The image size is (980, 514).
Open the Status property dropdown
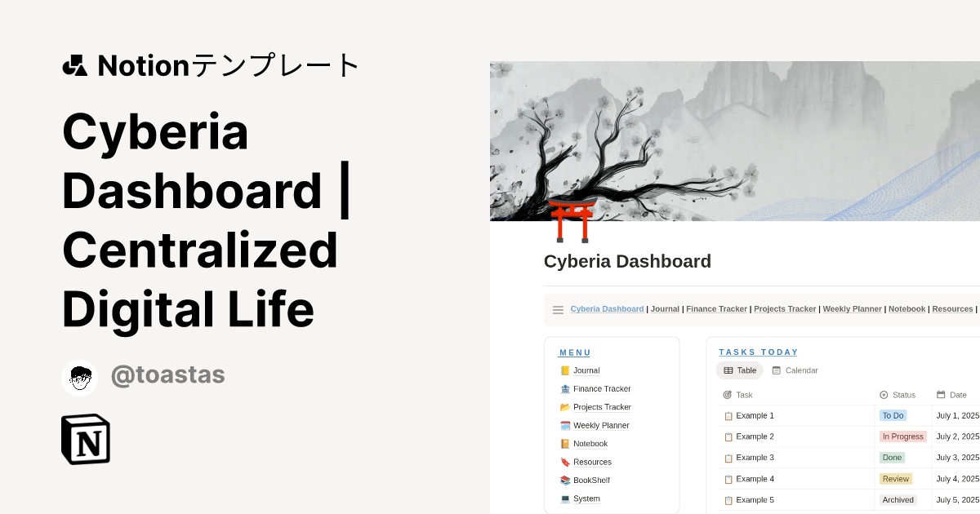pyautogui.click(x=897, y=395)
